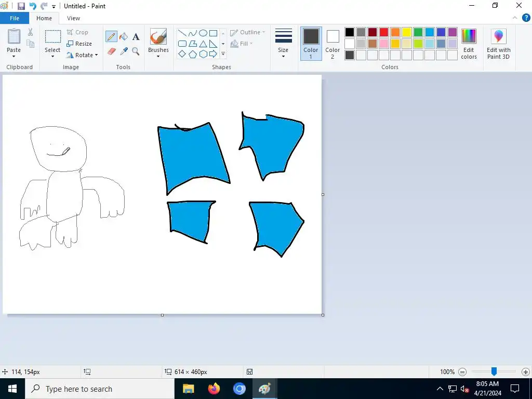This screenshot has height=399, width=532.
Task: Open the Paste dropdown arrow
Action: click(14, 56)
